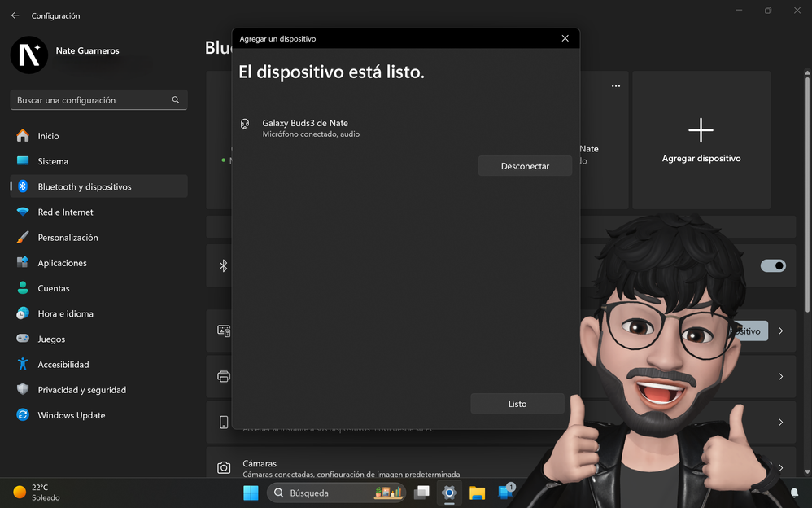Click the printer icon row
Viewport: 812px width, 508px height.
[x=224, y=376]
